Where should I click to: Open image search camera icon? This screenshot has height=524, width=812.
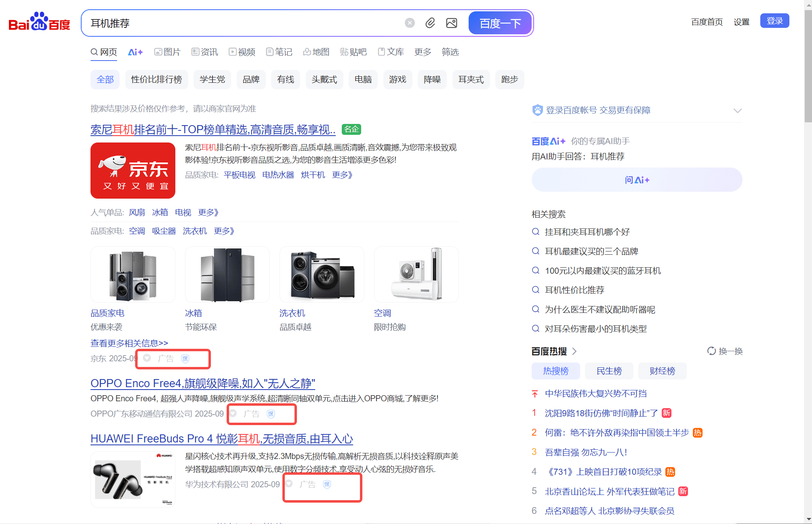coord(451,23)
